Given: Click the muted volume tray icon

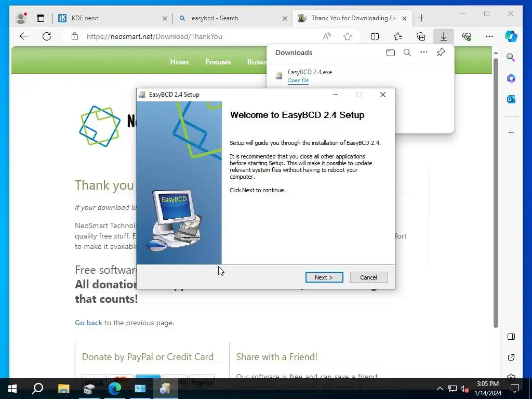Looking at the screenshot, I should (464, 389).
